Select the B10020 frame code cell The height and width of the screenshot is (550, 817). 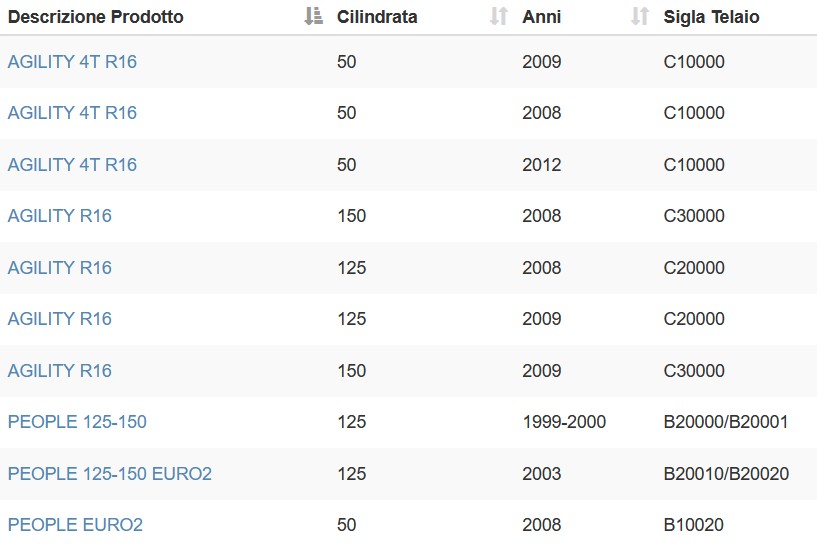694,526
